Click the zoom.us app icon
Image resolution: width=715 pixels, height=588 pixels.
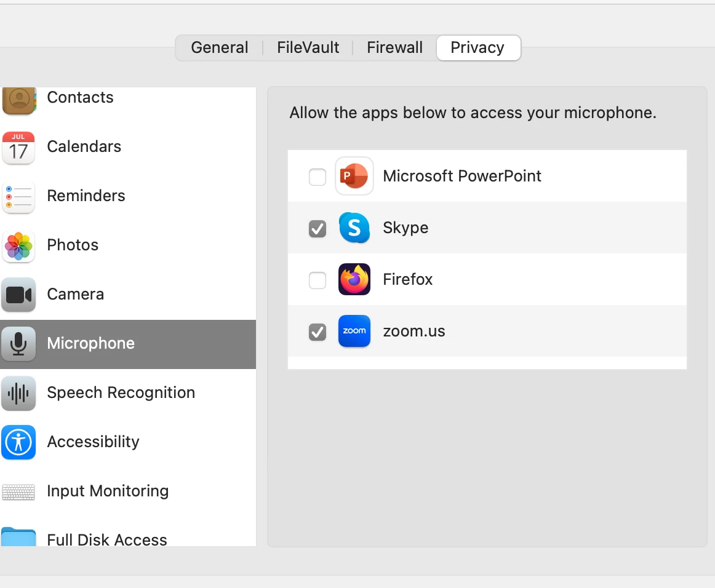[354, 331]
